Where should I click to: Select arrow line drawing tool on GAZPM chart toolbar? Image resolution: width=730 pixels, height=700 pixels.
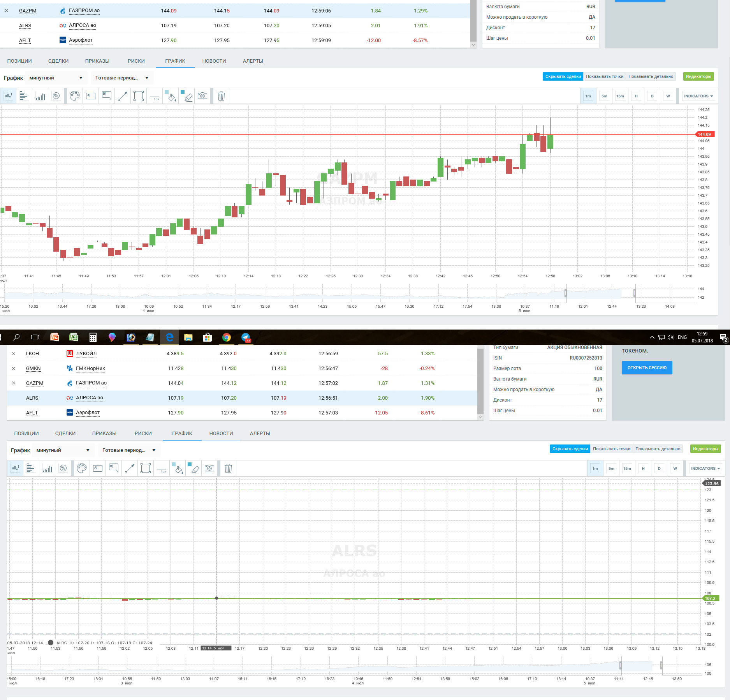[x=123, y=96]
